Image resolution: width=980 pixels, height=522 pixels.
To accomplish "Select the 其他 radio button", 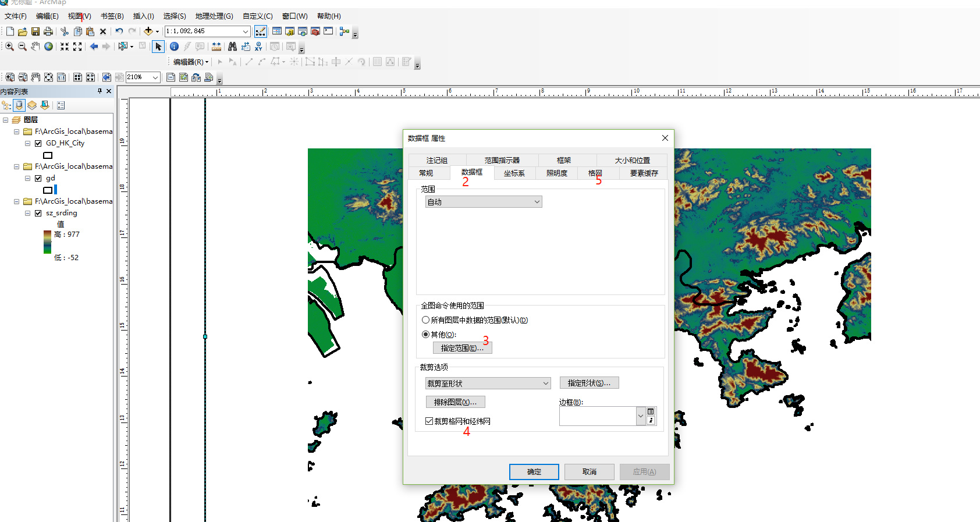I will click(425, 335).
